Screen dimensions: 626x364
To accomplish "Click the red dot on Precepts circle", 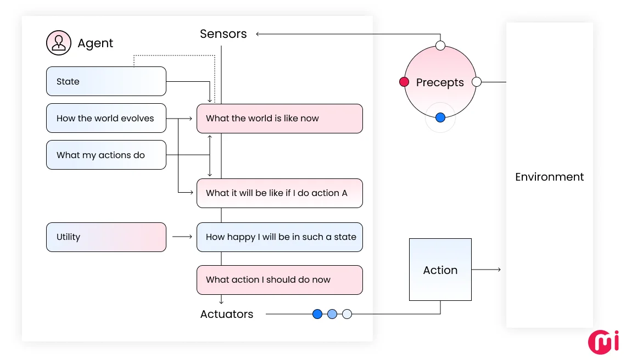I will pos(404,82).
